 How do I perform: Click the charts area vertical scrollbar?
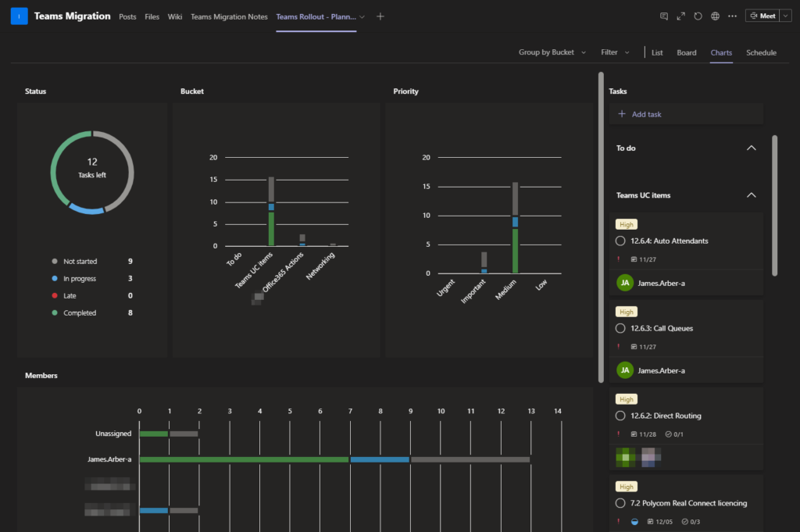tap(601, 227)
